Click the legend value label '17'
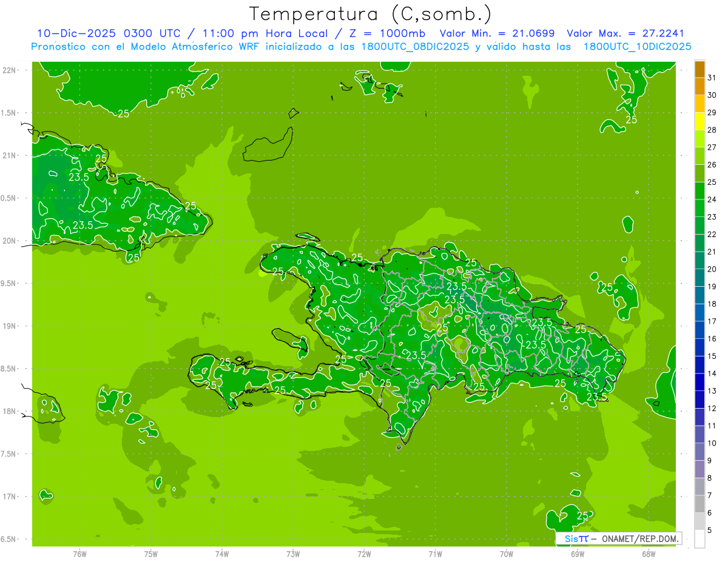 click(x=712, y=321)
